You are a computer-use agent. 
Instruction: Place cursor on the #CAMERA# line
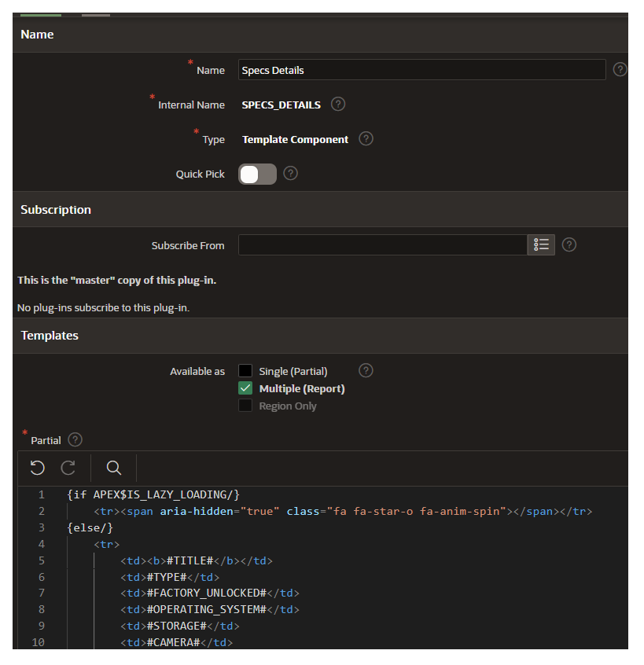(176, 642)
